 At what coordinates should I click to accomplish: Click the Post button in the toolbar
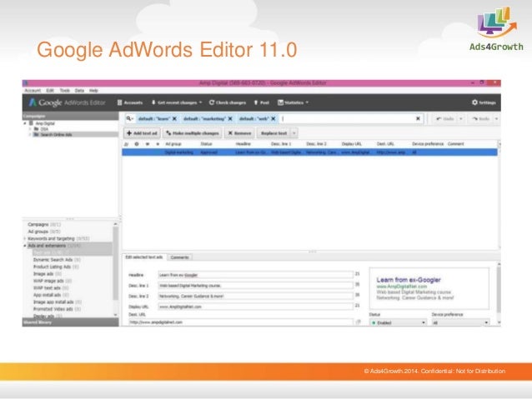point(261,102)
